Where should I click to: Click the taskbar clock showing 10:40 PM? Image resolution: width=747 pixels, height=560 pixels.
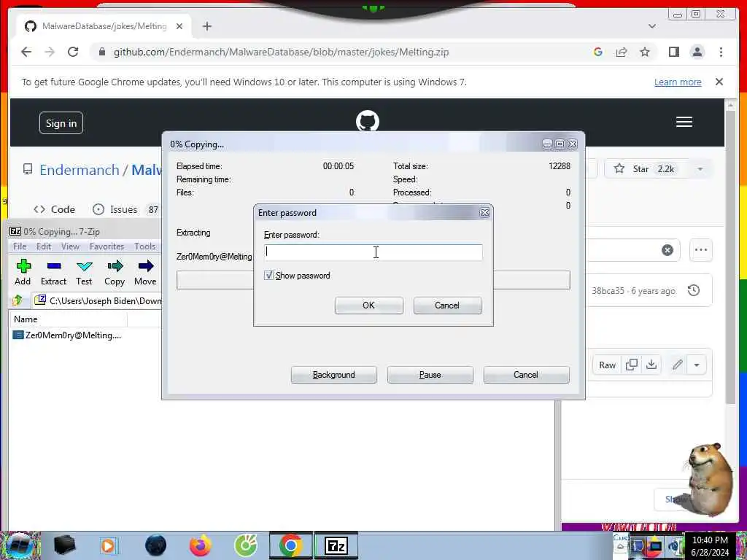click(710, 545)
